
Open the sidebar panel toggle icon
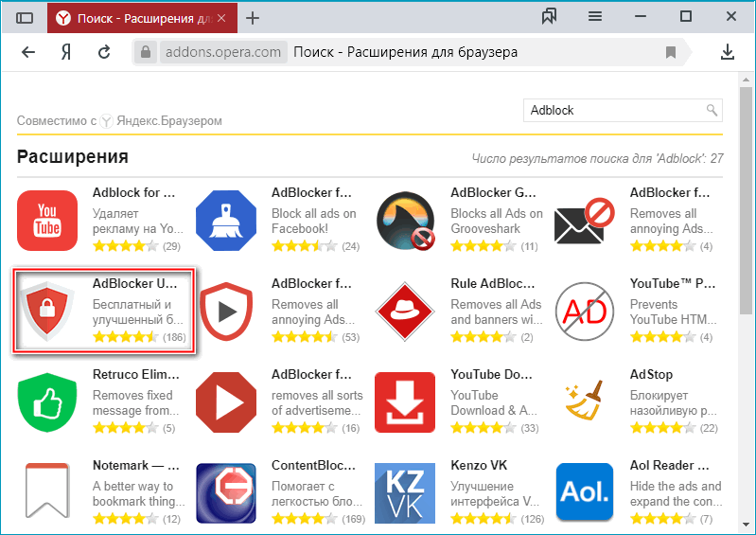[24, 18]
